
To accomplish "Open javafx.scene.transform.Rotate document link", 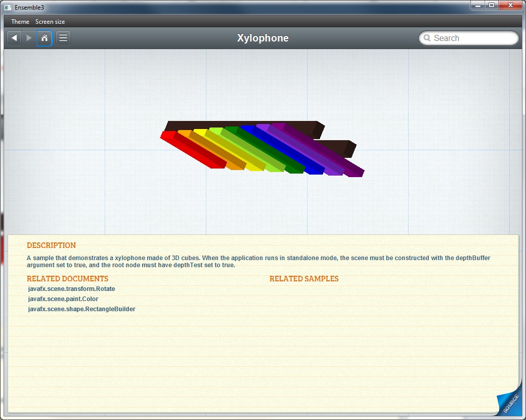I will click(x=72, y=289).
